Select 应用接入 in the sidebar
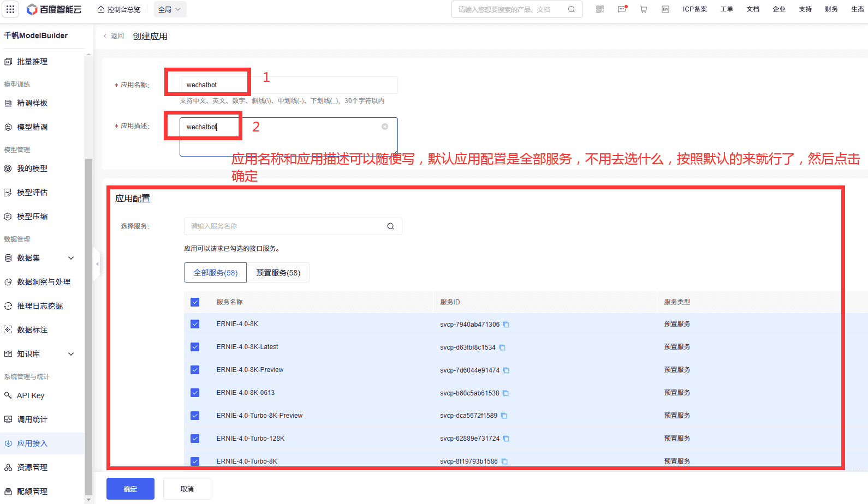This screenshot has width=868, height=504. (x=42, y=443)
